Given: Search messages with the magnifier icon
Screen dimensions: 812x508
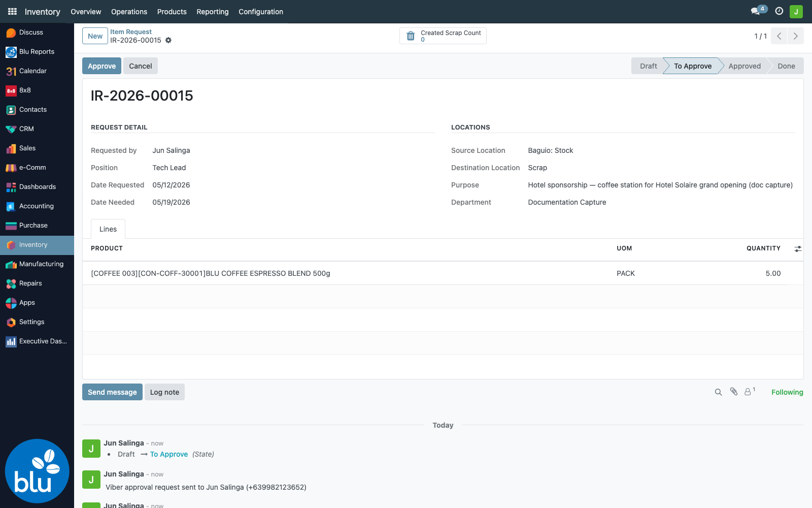Looking at the screenshot, I should click(x=718, y=392).
